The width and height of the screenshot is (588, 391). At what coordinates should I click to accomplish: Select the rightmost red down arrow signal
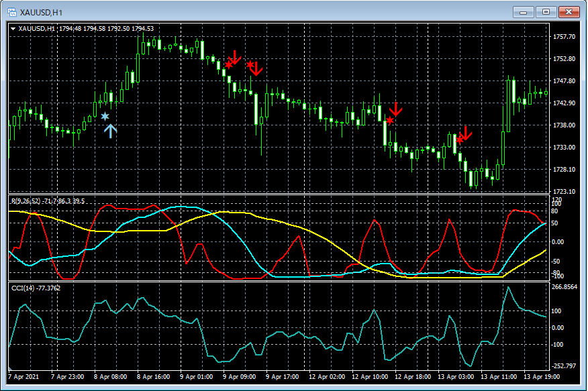(x=466, y=133)
